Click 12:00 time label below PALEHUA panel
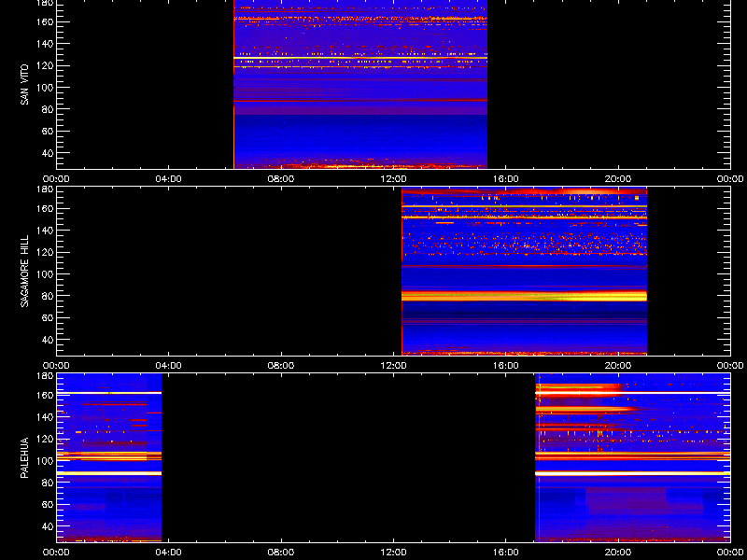 point(393,553)
